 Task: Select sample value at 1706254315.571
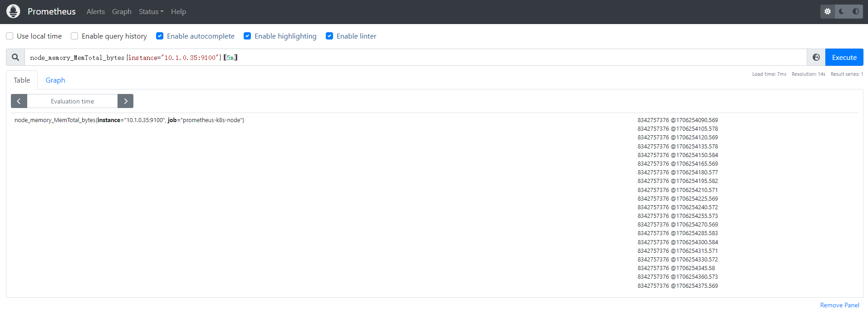coord(678,251)
